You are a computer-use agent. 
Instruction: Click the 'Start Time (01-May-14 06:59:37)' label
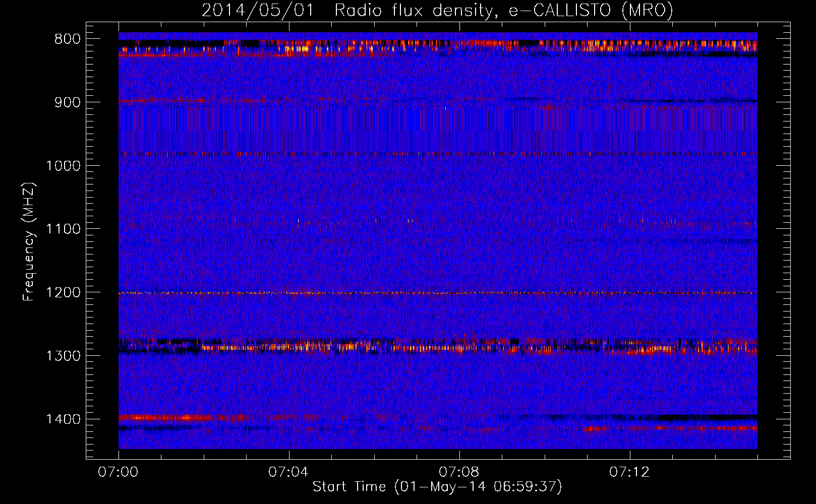(437, 487)
